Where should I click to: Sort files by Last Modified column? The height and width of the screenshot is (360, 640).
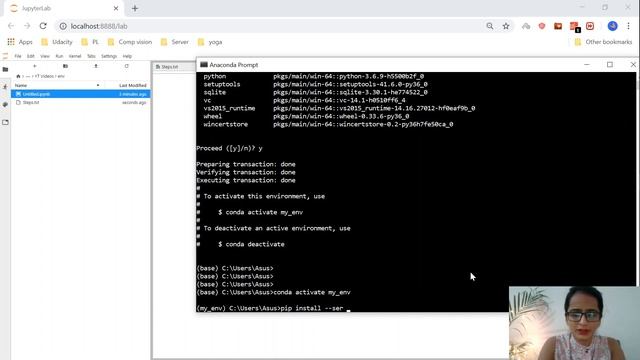tap(128, 85)
